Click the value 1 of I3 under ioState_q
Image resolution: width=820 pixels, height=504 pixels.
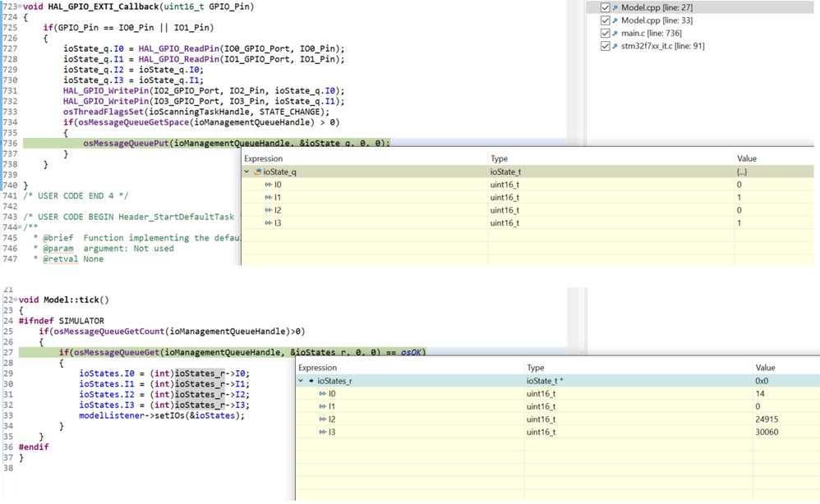739,223
